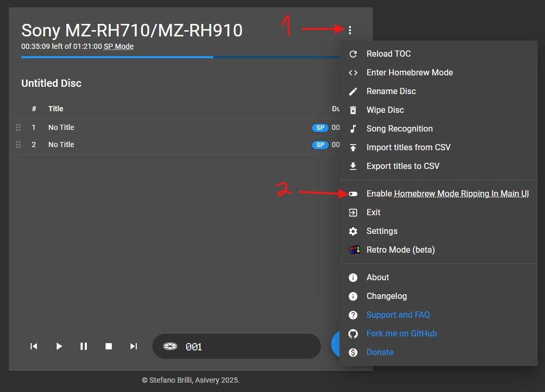Click the Import titles upload icon

[353, 148]
